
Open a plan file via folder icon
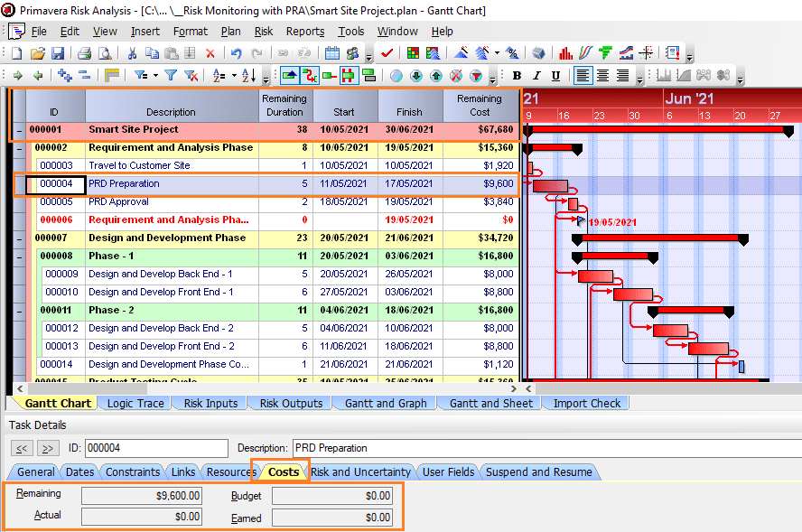tap(37, 53)
